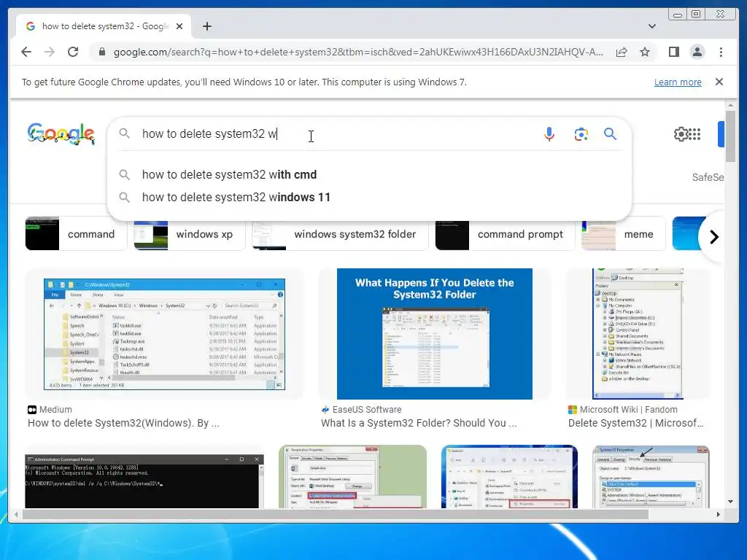Click the Medium source label

point(55,410)
